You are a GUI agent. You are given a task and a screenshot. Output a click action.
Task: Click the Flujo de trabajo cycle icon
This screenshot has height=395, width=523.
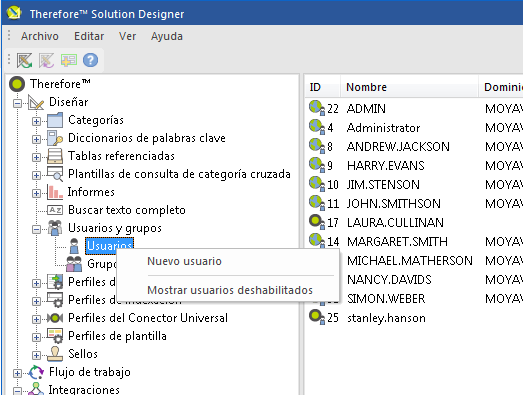coord(36,372)
